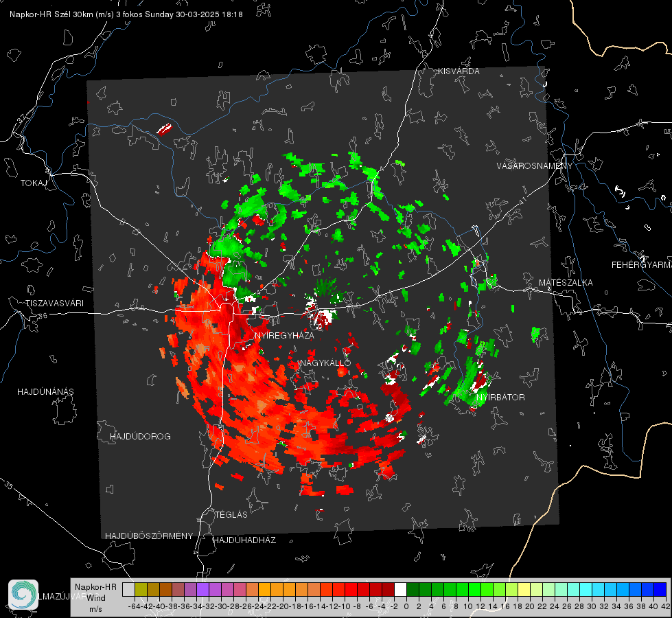Select the white zero-velocity swatch in legend
Screen dimensions: 672x618
pyautogui.click(x=400, y=589)
